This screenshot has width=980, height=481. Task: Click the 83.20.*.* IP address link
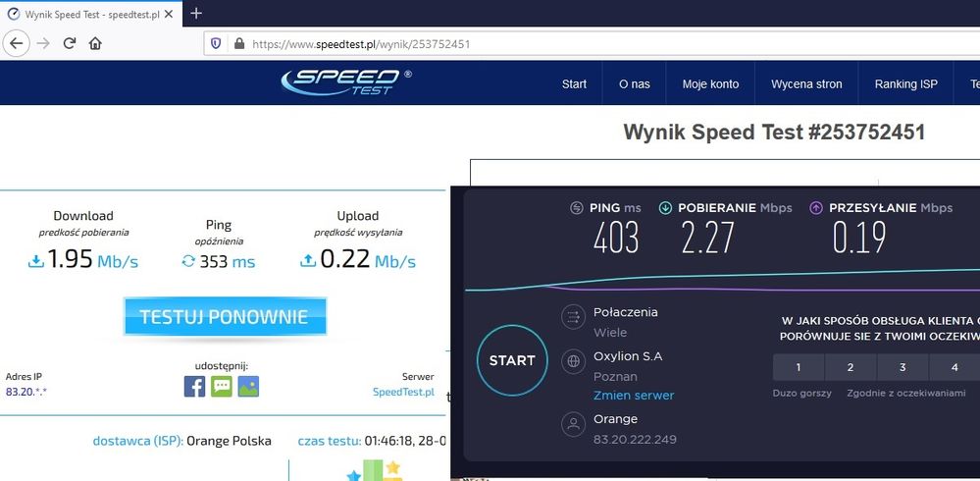26,393
